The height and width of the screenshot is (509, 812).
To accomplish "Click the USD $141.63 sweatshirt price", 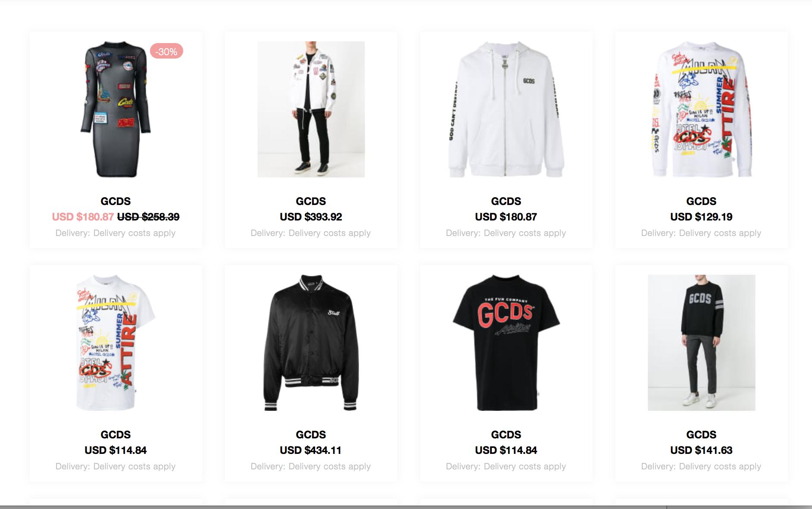I will [x=701, y=450].
